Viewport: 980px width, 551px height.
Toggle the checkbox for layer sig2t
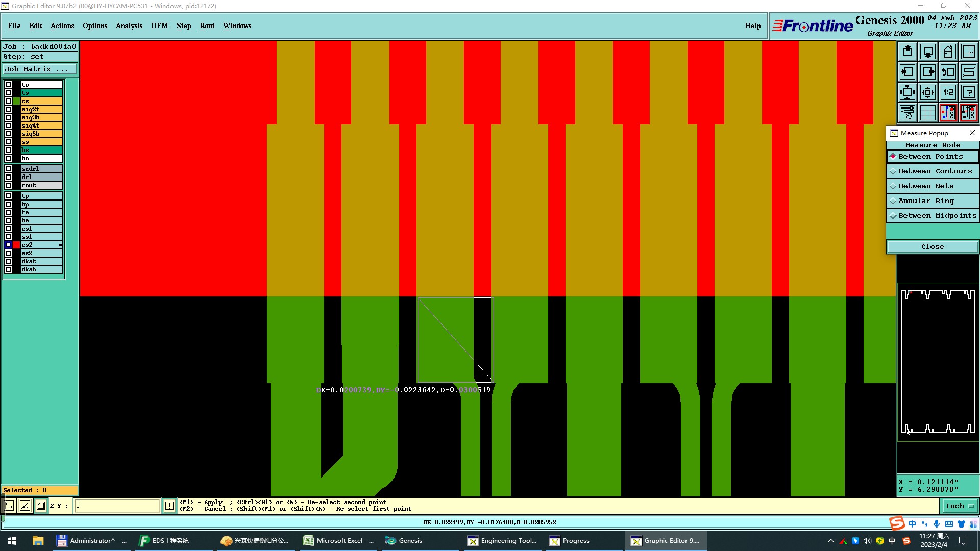[x=8, y=109]
